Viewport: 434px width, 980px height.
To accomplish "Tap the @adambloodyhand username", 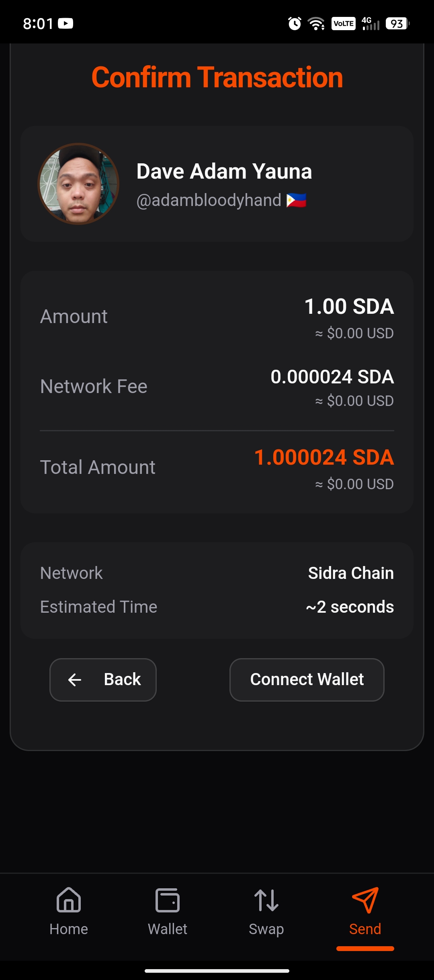I will coord(209,200).
